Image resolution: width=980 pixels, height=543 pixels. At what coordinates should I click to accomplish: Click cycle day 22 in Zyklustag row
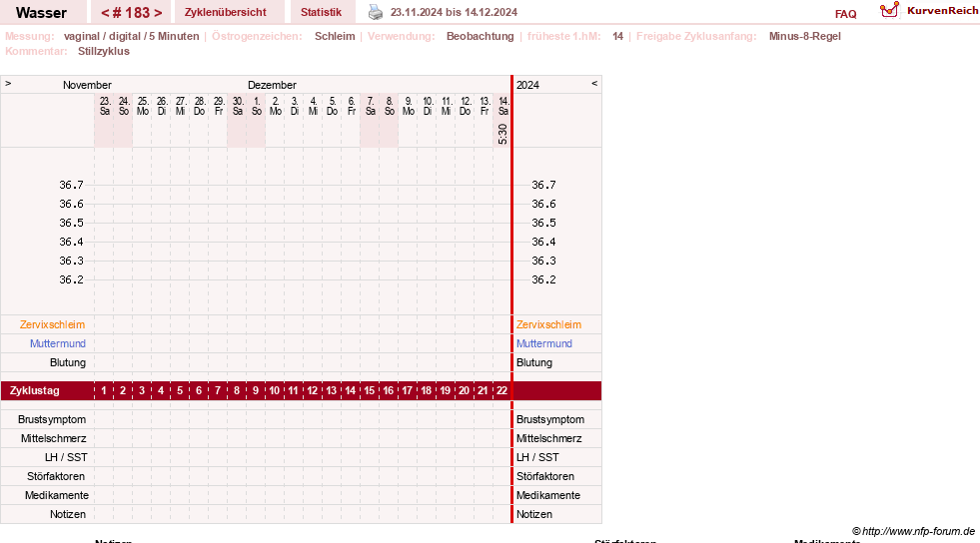click(x=501, y=390)
